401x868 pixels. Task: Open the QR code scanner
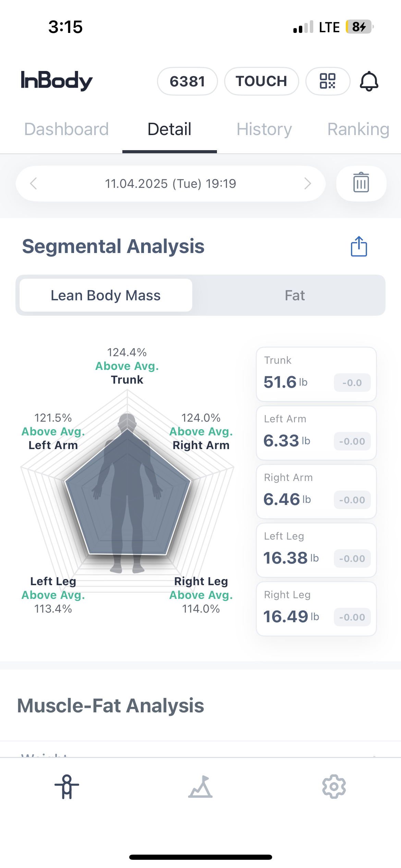click(x=327, y=81)
